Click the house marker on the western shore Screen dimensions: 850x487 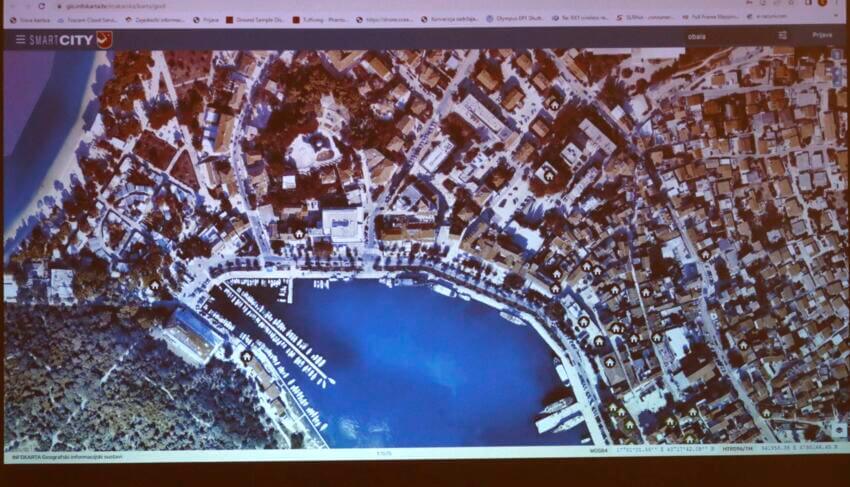154,284
